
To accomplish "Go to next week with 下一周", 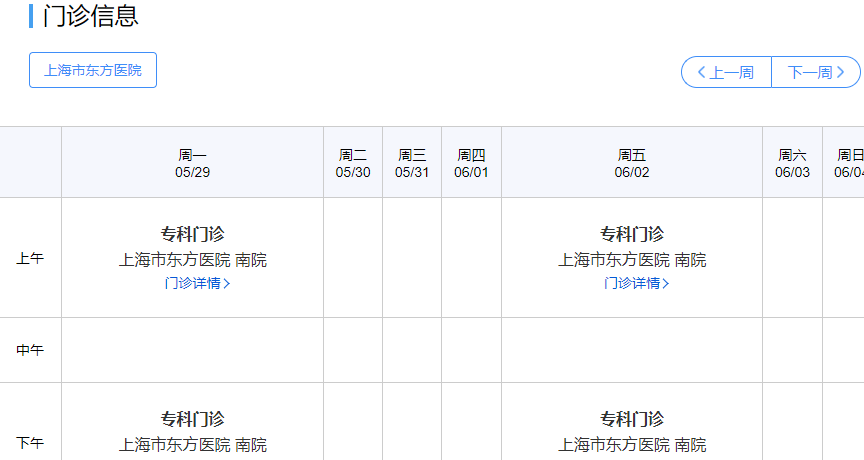I will (816, 72).
